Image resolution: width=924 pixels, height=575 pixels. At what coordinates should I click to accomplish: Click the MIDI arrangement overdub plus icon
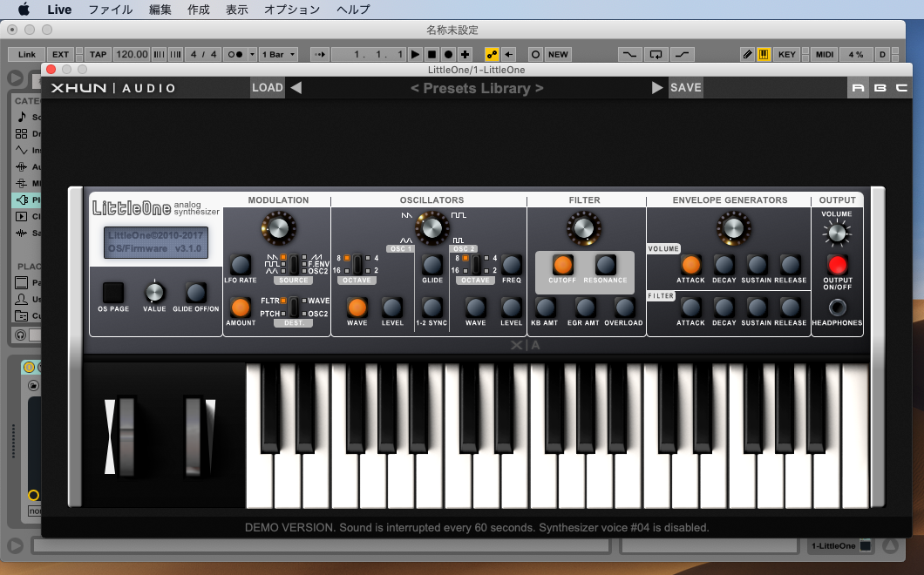pyautogui.click(x=465, y=54)
